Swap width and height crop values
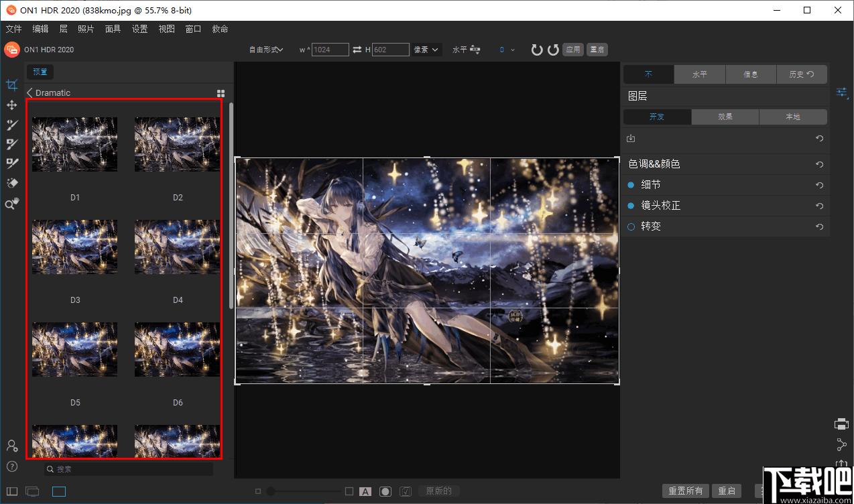Screen dimensions: 854x504 357,50
